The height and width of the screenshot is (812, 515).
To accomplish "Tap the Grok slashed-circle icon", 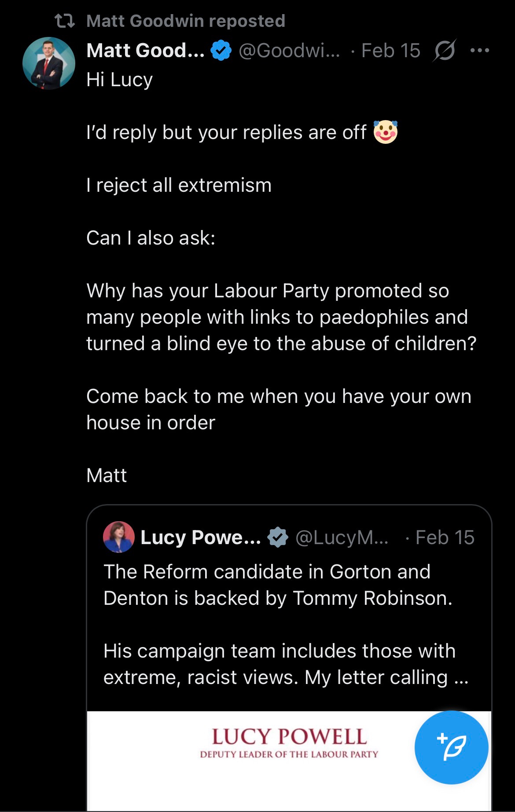I will tap(444, 51).
